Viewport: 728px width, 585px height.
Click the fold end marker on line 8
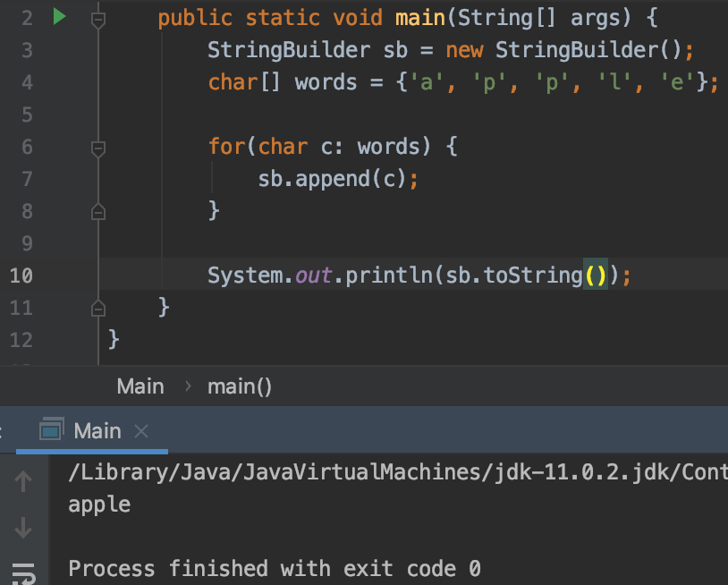coord(98,211)
